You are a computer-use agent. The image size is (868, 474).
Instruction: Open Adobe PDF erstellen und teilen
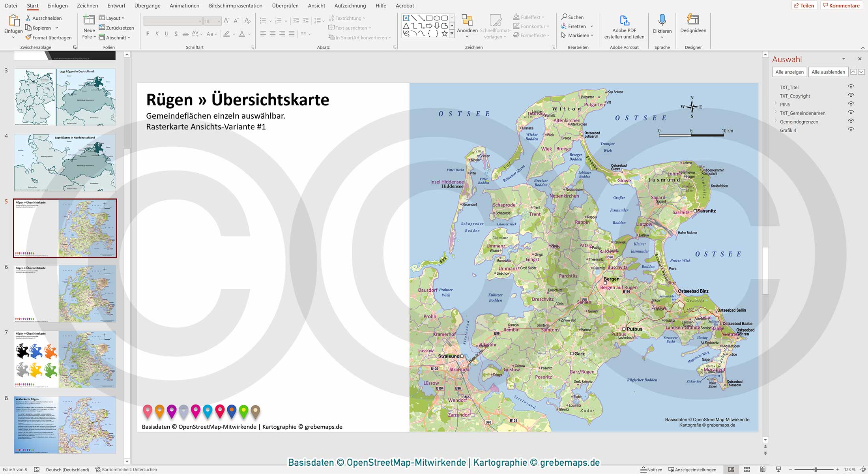(x=624, y=28)
